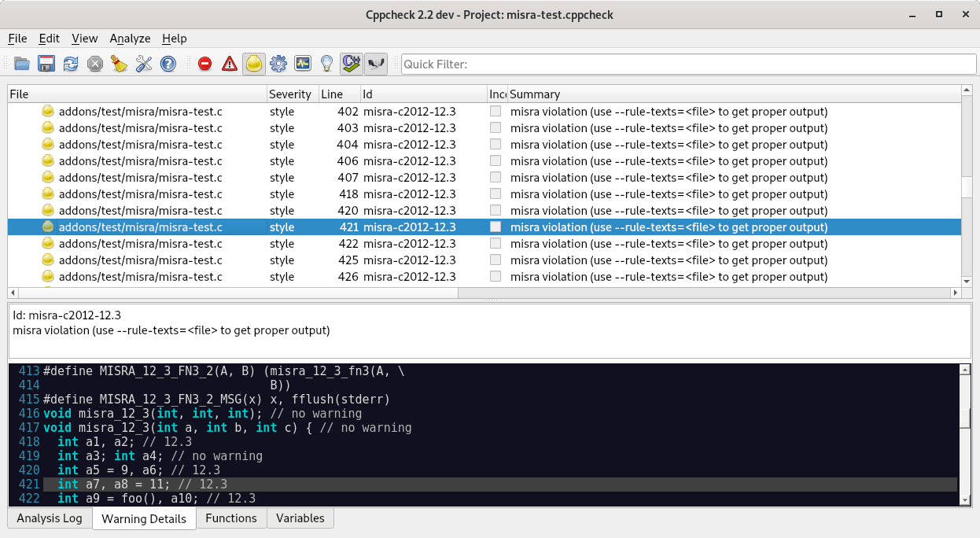
Task: Save results with the floppy disk icon
Action: pyautogui.click(x=46, y=64)
